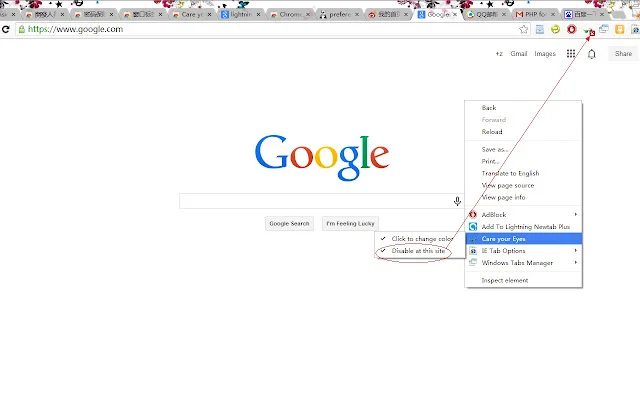Expand IE Tab Options submenu
This screenshot has width=640, height=400.
click(x=576, y=250)
